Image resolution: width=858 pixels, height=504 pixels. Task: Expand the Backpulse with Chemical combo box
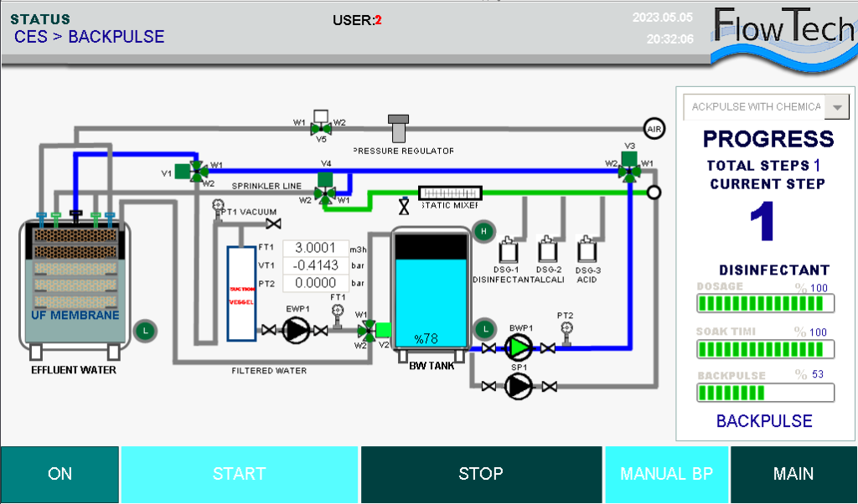click(755, 107)
